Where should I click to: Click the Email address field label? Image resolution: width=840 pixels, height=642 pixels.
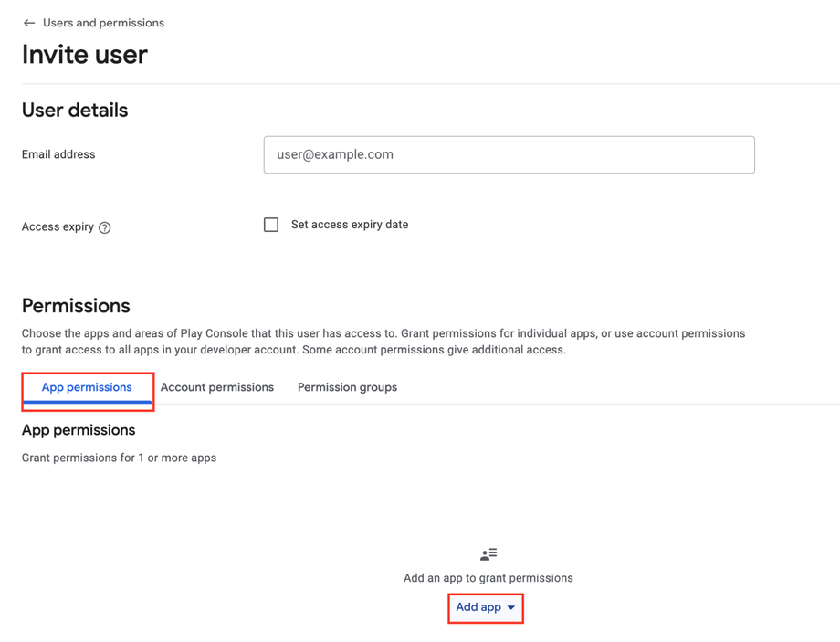pos(58,155)
